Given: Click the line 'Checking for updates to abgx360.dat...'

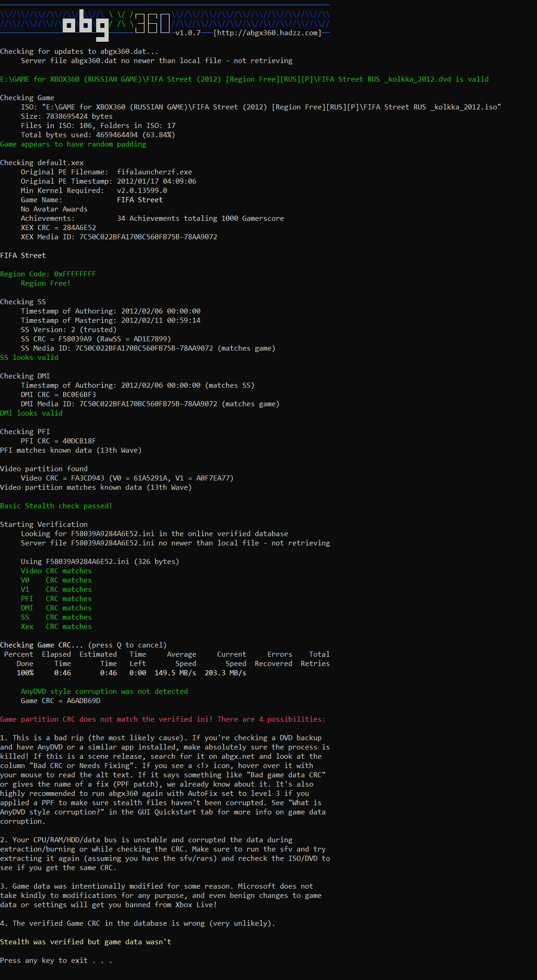Looking at the screenshot, I should [x=79, y=51].
